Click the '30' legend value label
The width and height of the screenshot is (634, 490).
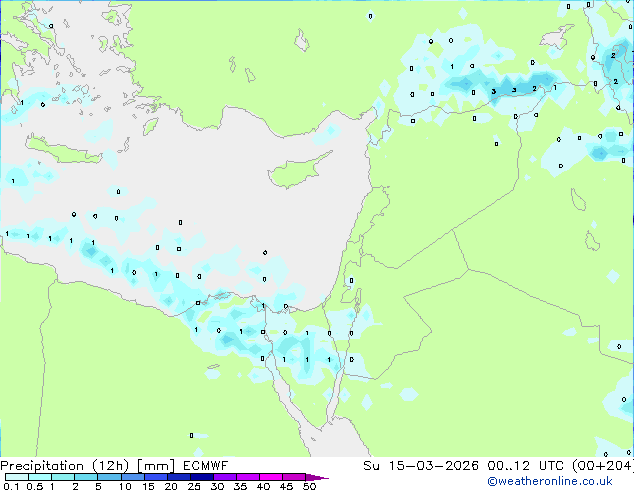(217, 486)
